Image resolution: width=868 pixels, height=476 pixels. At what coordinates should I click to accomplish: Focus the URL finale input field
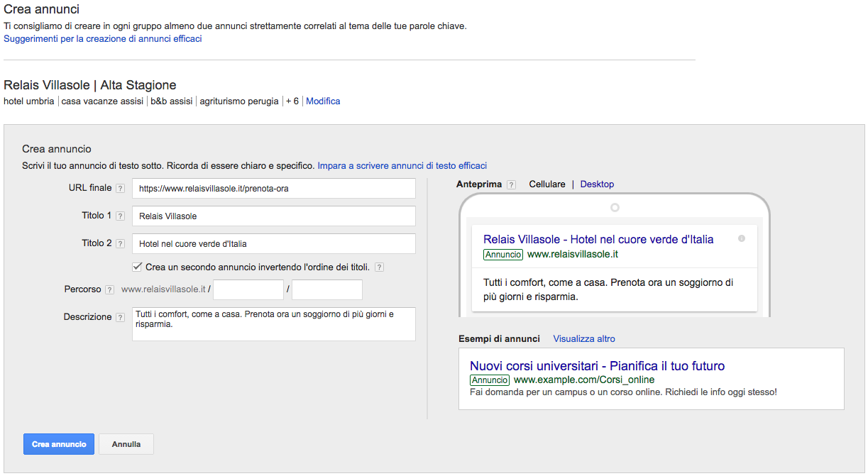pos(273,189)
